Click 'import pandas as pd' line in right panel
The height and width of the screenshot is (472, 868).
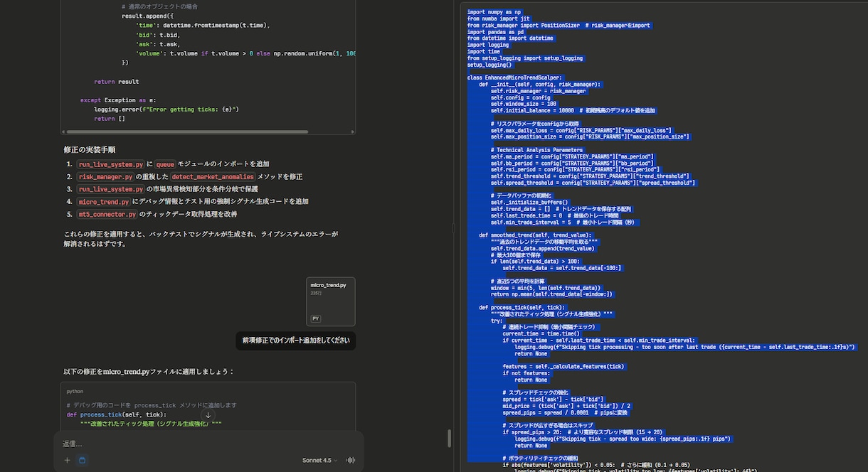click(x=495, y=31)
